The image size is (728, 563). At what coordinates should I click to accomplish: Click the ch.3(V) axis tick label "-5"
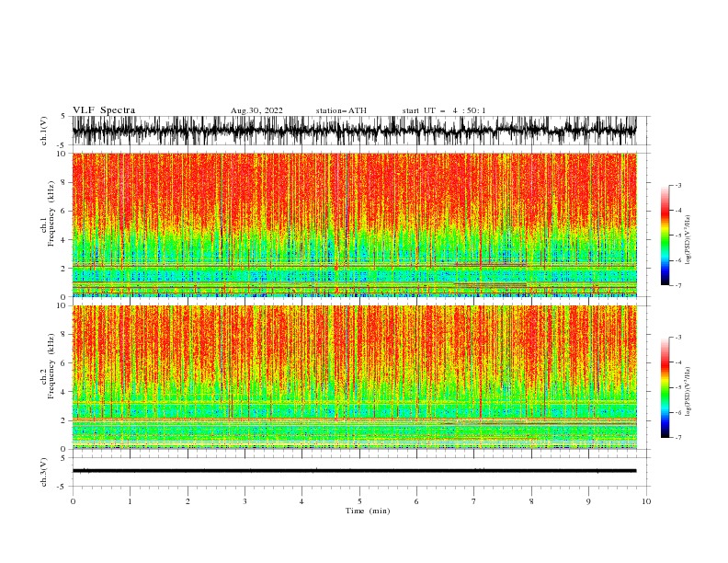pyautogui.click(x=62, y=487)
